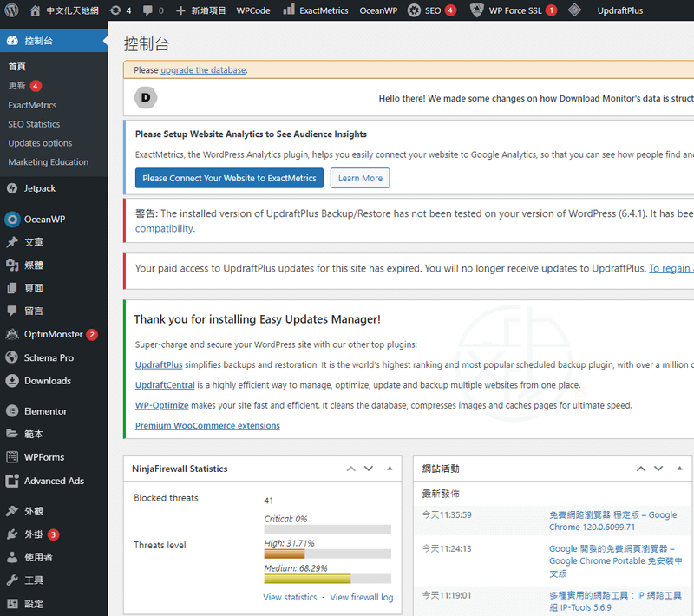Open the UpdraftCentral link
Screen dimensions: 694x616
point(165,385)
